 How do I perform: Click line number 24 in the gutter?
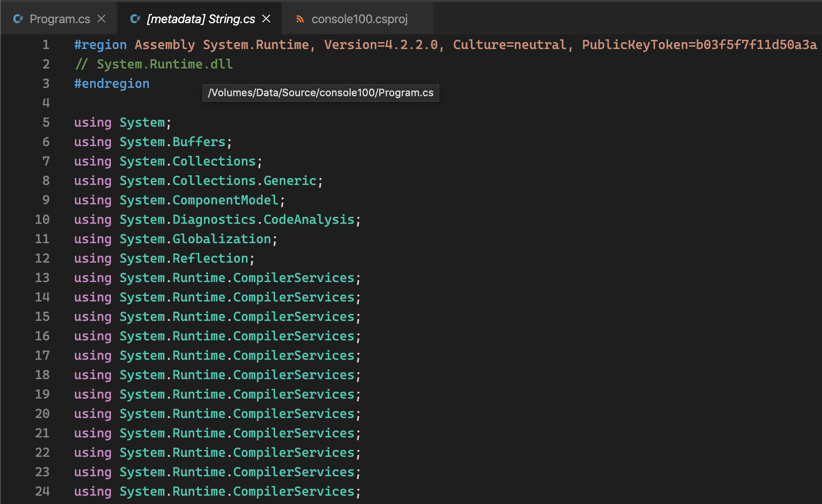point(42,492)
